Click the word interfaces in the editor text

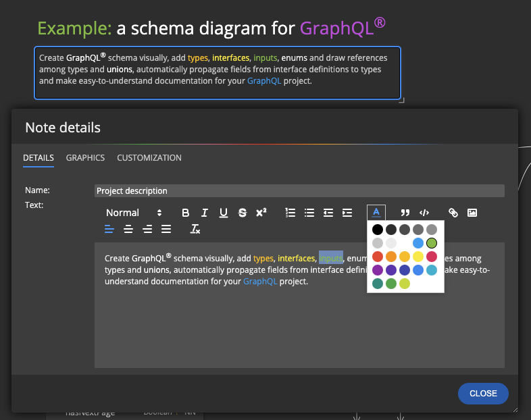pos(297,259)
